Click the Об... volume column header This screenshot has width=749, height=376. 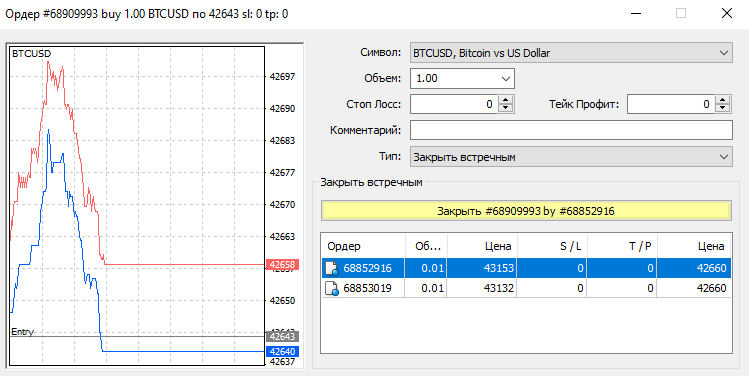427,246
